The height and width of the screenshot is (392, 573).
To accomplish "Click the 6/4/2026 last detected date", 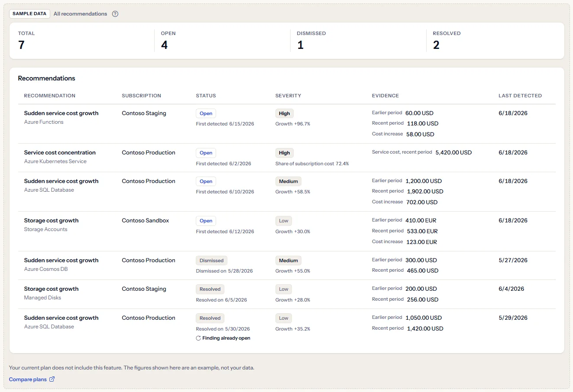I will pos(511,289).
